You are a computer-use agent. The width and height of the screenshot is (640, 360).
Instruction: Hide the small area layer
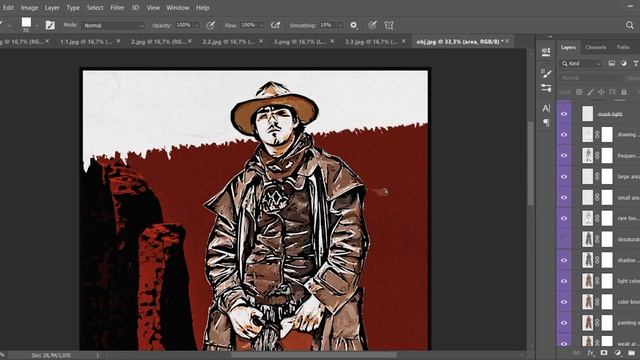pyautogui.click(x=564, y=197)
